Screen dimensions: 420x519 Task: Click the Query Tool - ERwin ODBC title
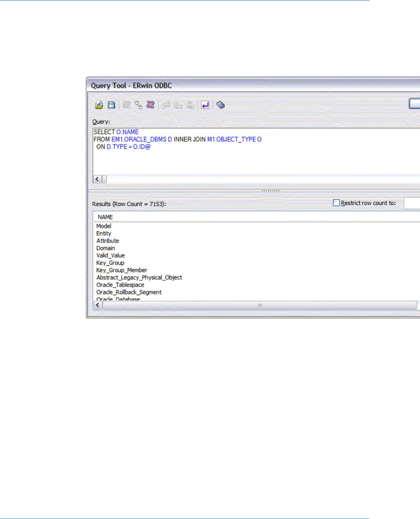(x=131, y=86)
